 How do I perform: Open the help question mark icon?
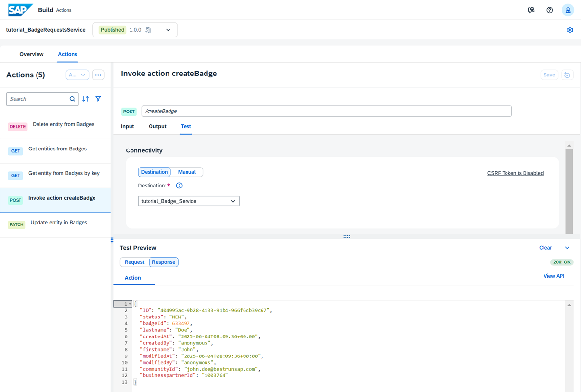(x=550, y=10)
